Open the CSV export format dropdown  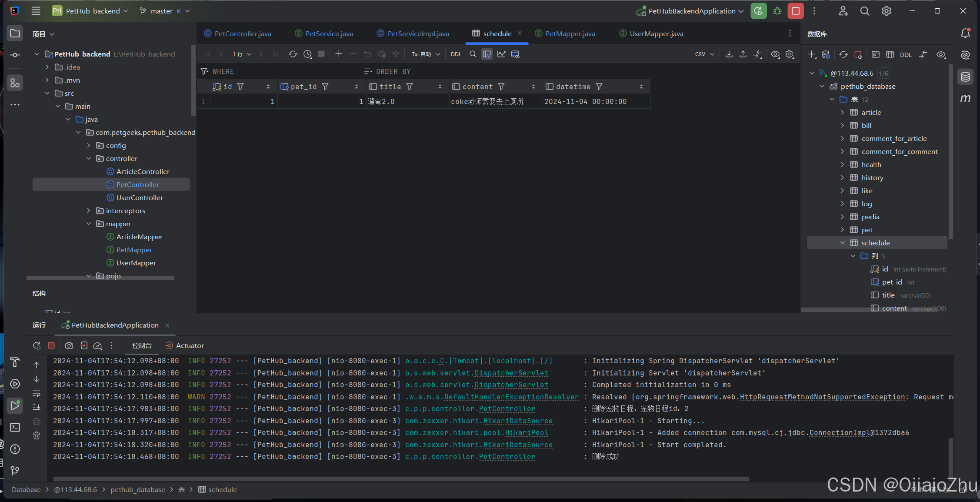704,54
